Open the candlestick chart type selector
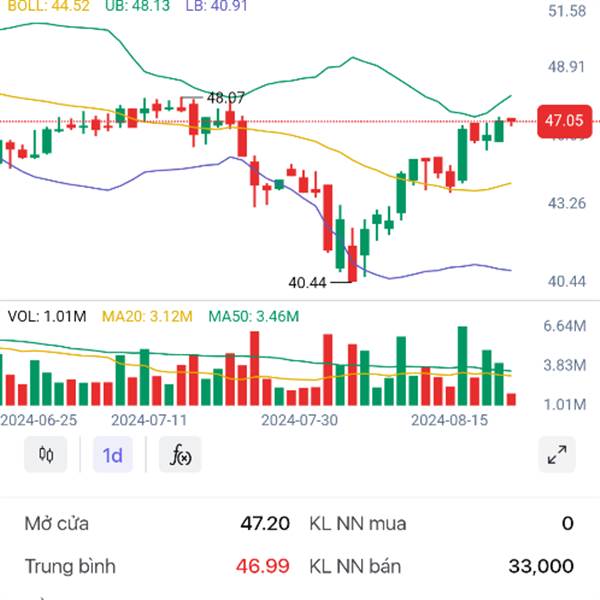 46,455
